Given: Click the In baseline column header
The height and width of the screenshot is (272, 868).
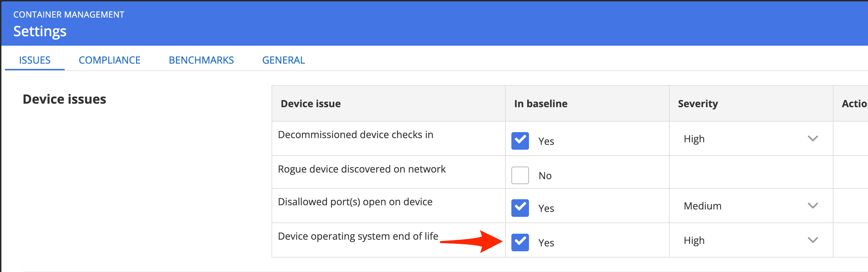Looking at the screenshot, I should pos(541,104).
